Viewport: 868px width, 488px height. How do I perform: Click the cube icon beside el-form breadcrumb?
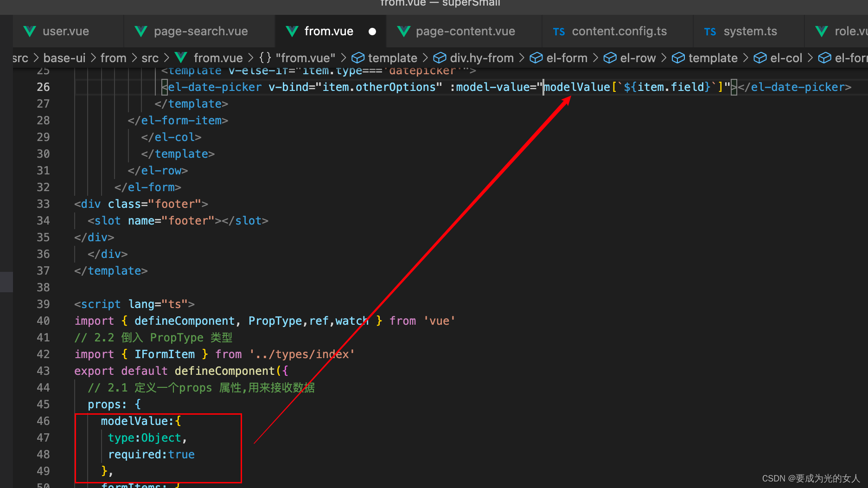tap(536, 58)
